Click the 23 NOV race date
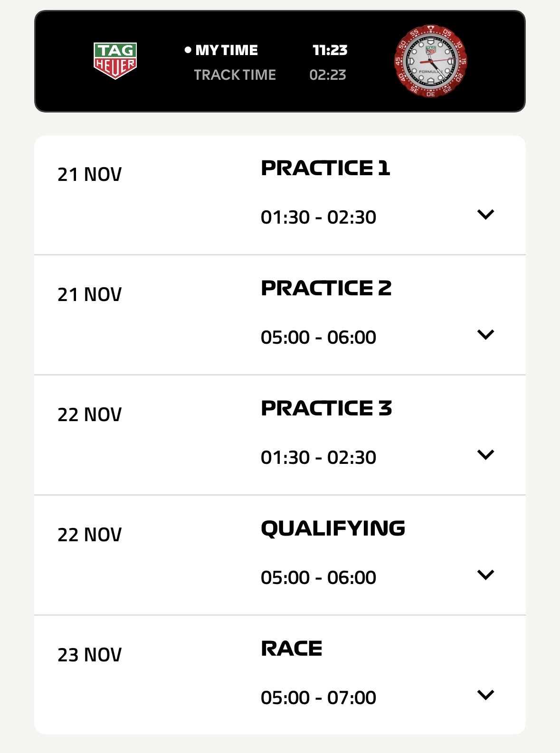The height and width of the screenshot is (753, 560). point(89,655)
